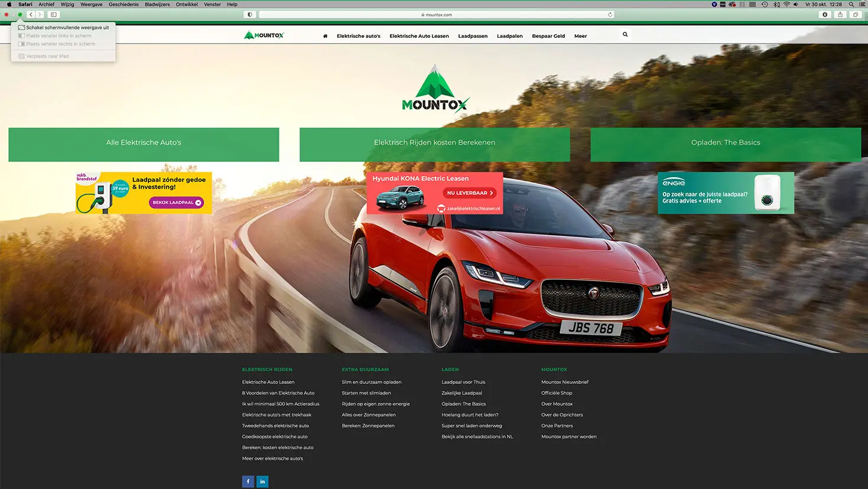The width and height of the screenshot is (868, 489).
Task: Reload the page via the address bar
Action: (x=610, y=14)
